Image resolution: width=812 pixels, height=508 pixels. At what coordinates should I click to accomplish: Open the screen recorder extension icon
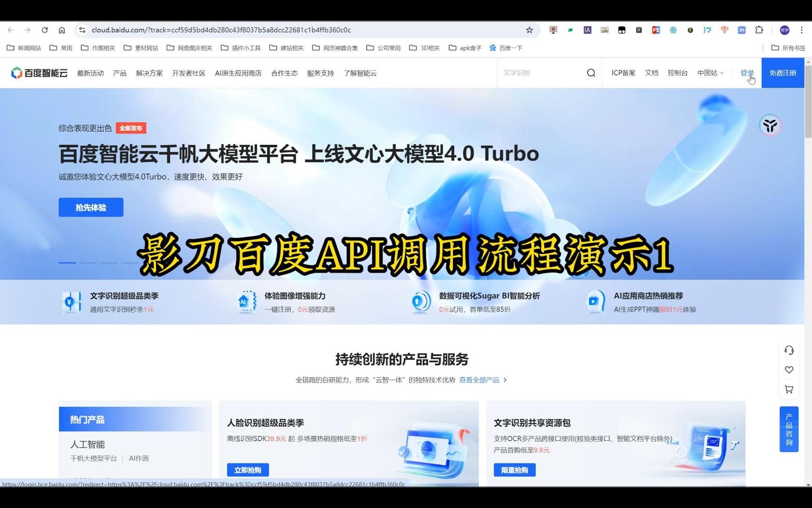coord(553,30)
